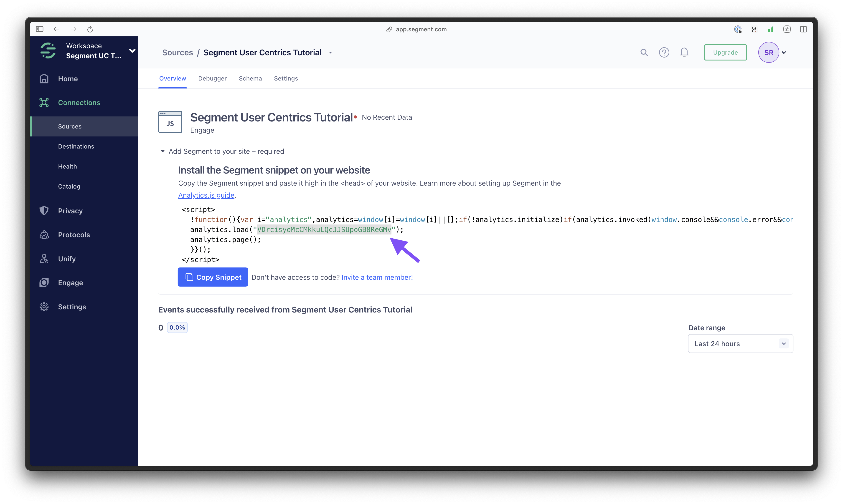The image size is (843, 504).
Task: Expand the Workspace switcher chevron
Action: coord(132,50)
